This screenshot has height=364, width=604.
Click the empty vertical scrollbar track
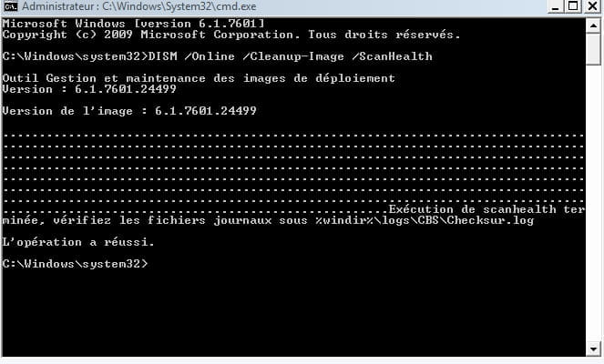[593, 203]
